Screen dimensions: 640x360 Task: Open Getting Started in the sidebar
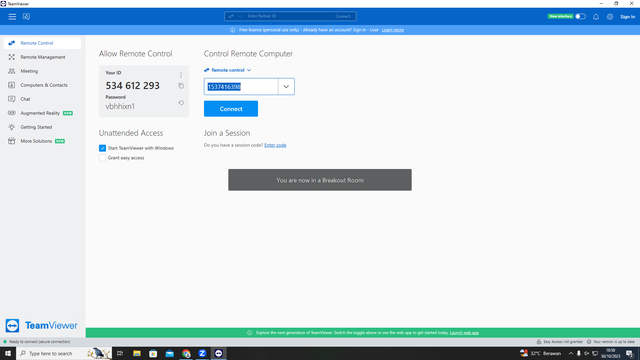pyautogui.click(x=42, y=127)
